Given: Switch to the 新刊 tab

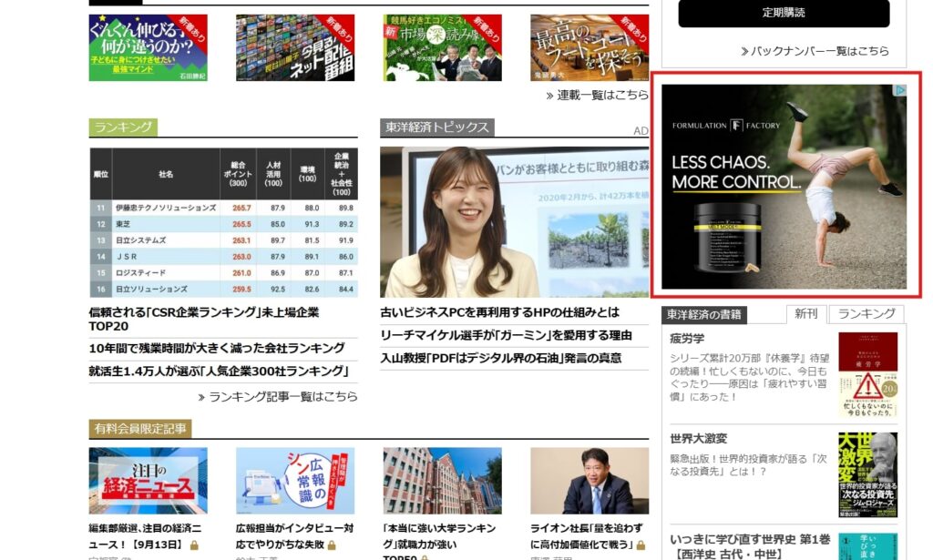Looking at the screenshot, I should (805, 314).
